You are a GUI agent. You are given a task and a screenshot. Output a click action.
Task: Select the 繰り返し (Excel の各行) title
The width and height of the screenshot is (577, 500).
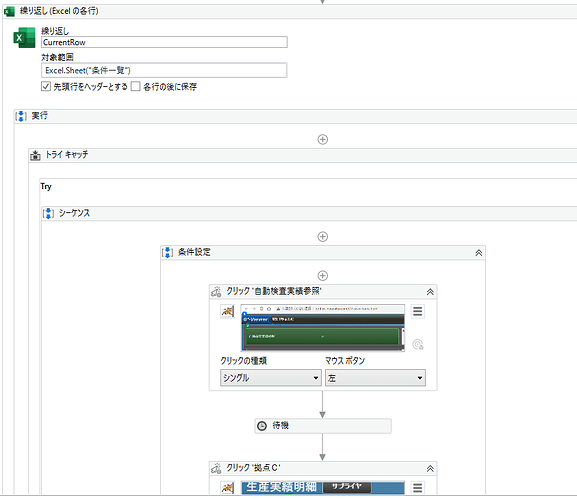[x=59, y=11]
